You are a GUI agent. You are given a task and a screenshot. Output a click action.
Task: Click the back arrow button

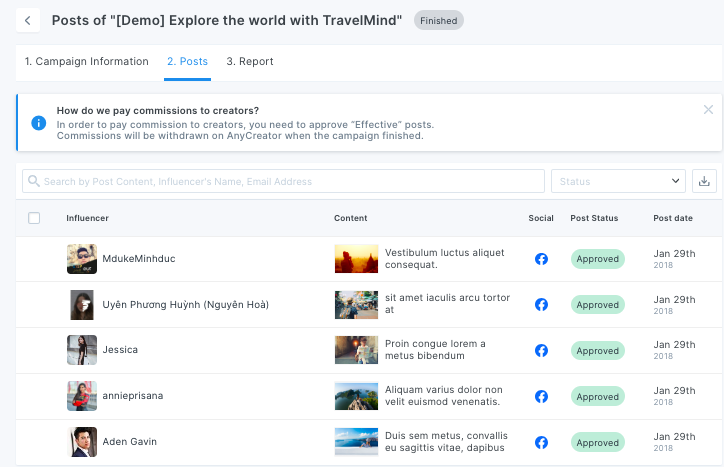tap(28, 20)
